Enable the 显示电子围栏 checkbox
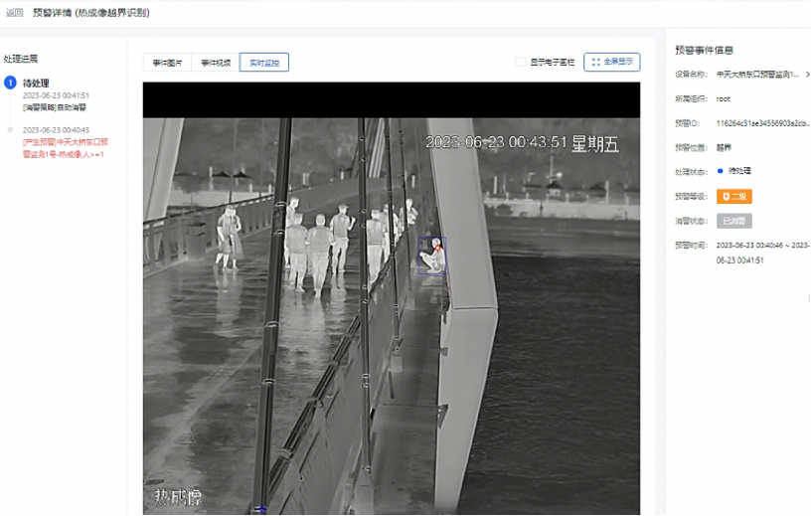The image size is (812, 516). point(520,63)
